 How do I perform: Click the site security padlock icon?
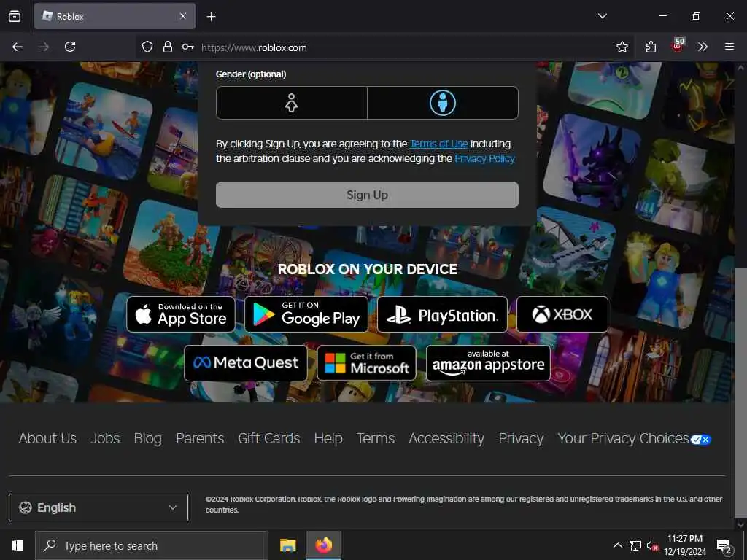(x=168, y=47)
